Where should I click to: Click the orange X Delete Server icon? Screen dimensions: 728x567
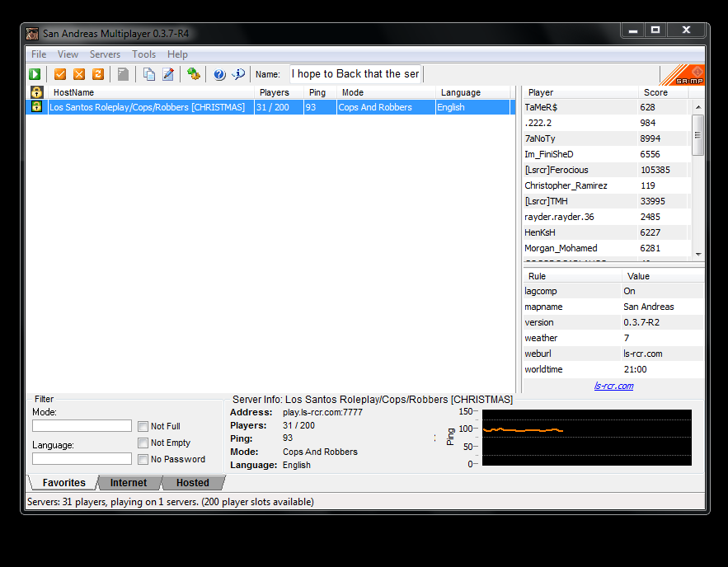(x=79, y=74)
